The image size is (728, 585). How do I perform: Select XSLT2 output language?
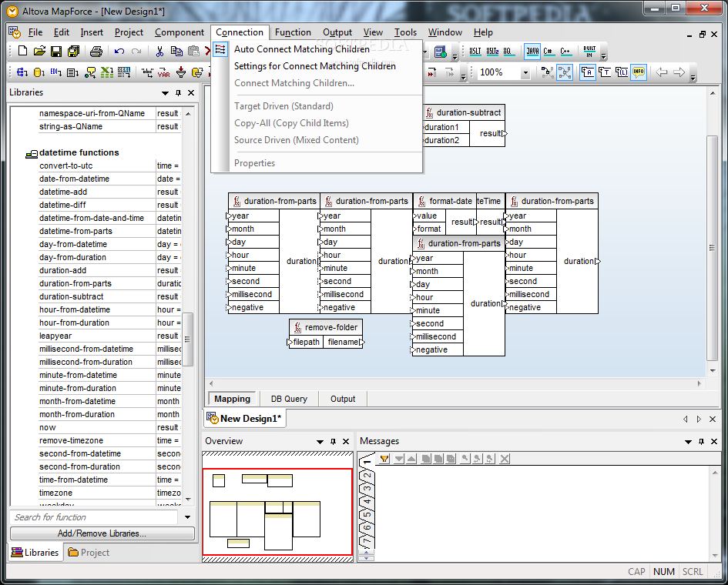492,51
